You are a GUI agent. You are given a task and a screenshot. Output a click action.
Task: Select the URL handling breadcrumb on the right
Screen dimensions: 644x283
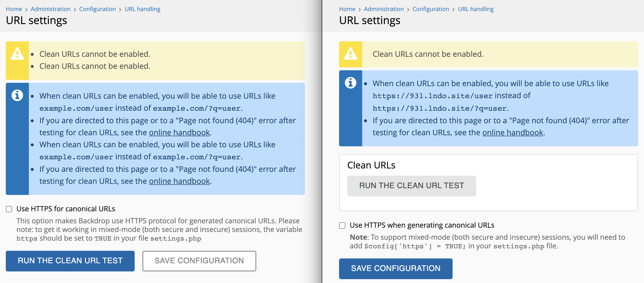pyautogui.click(x=476, y=9)
